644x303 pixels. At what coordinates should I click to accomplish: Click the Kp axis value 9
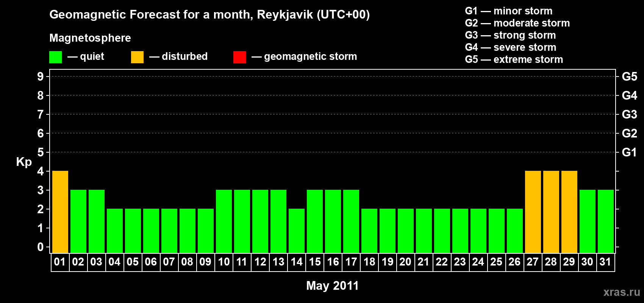coord(41,77)
